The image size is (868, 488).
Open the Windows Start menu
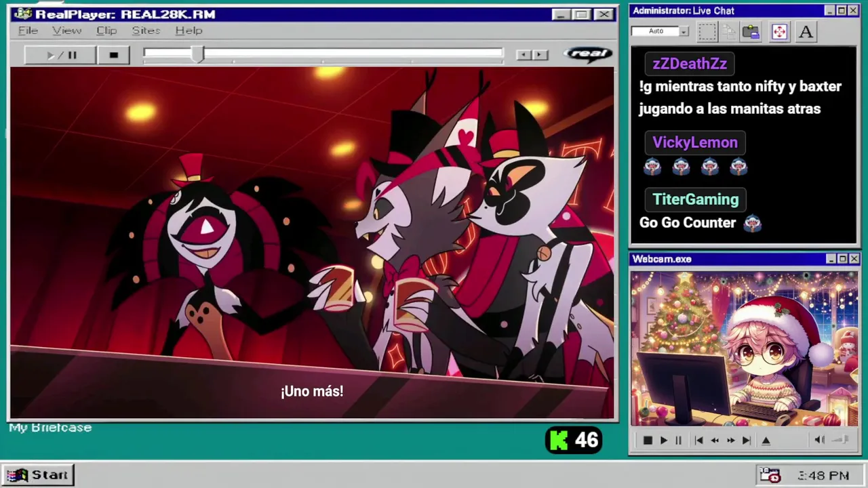click(x=38, y=475)
